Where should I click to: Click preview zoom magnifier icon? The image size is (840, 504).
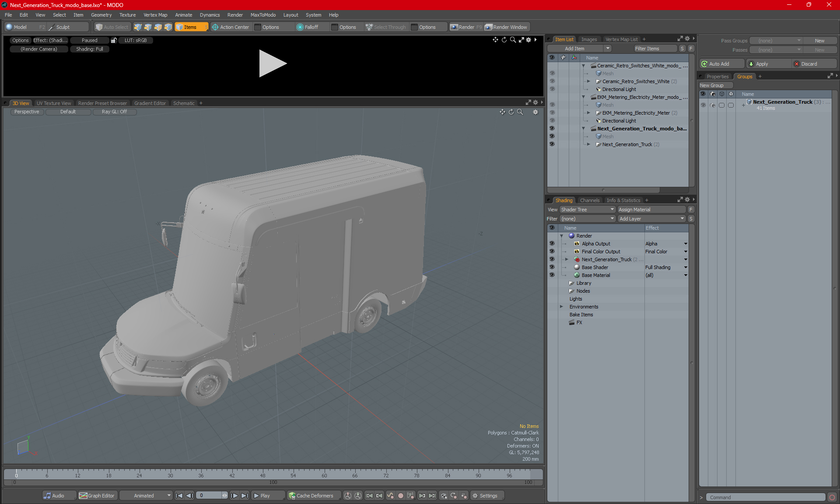tap(513, 40)
